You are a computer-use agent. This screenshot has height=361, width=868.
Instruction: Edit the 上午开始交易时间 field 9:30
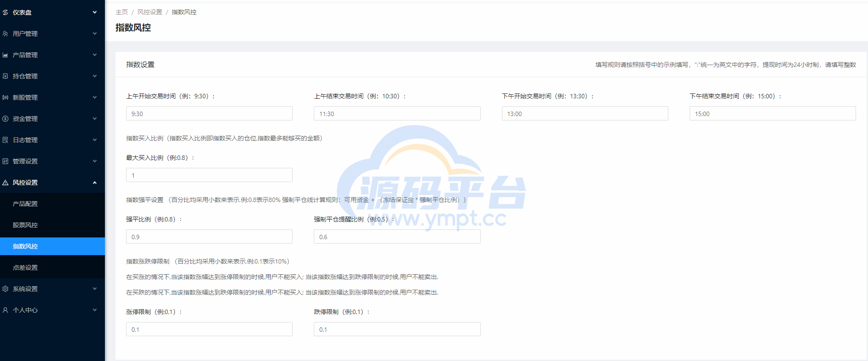click(x=209, y=113)
